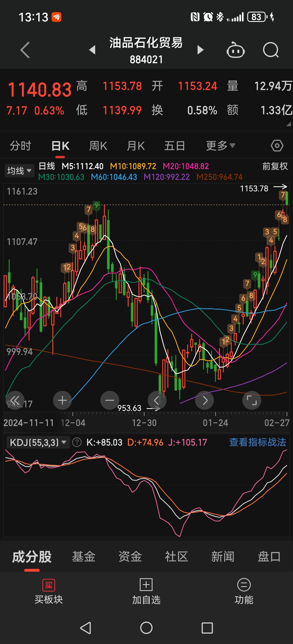Switch to 月K tab
The width and height of the screenshot is (293, 644).
tap(136, 146)
